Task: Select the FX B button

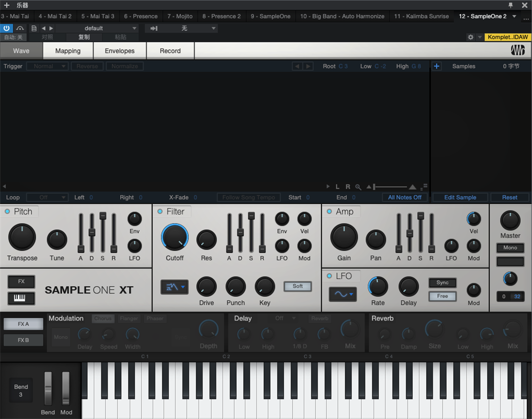Action: [23, 340]
